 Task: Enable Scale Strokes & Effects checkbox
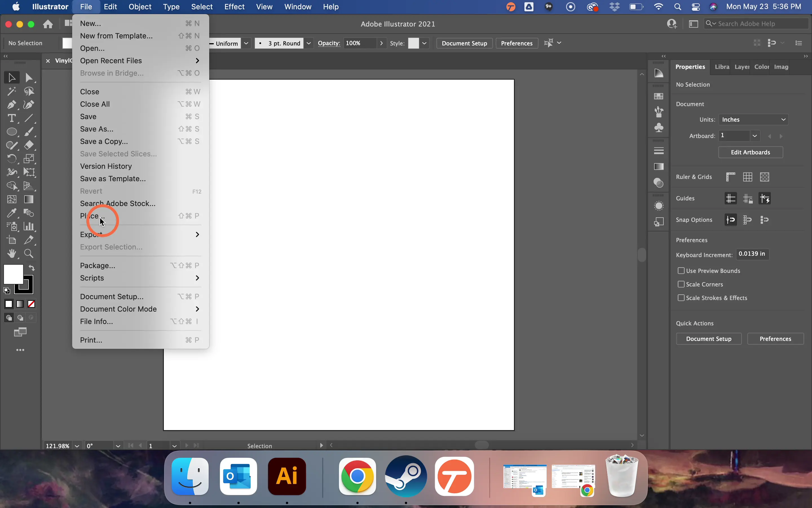coord(681,298)
